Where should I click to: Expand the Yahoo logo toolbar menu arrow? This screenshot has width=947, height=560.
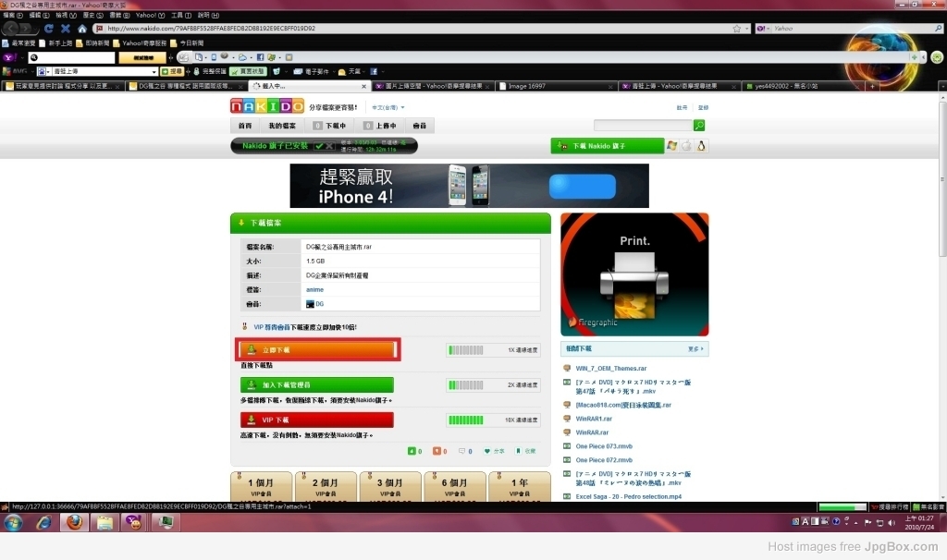click(22, 57)
